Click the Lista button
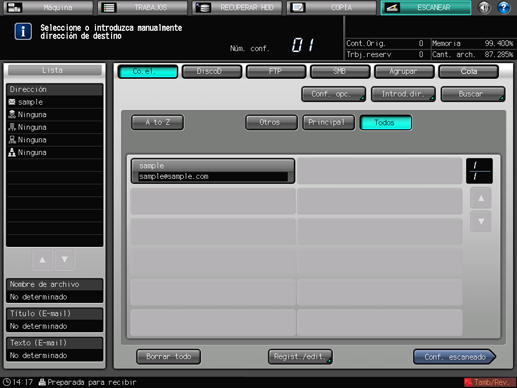This screenshot has height=388, width=517. coord(55,70)
